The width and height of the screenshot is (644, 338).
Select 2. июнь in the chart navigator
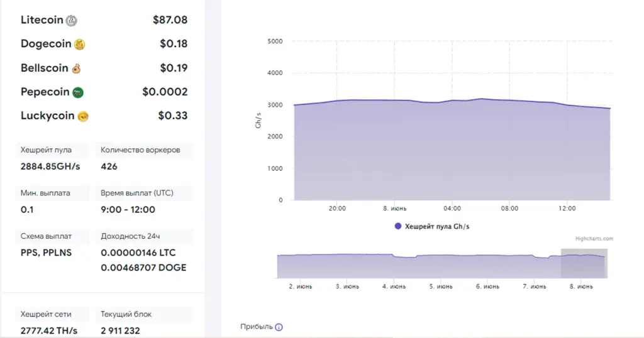point(300,286)
